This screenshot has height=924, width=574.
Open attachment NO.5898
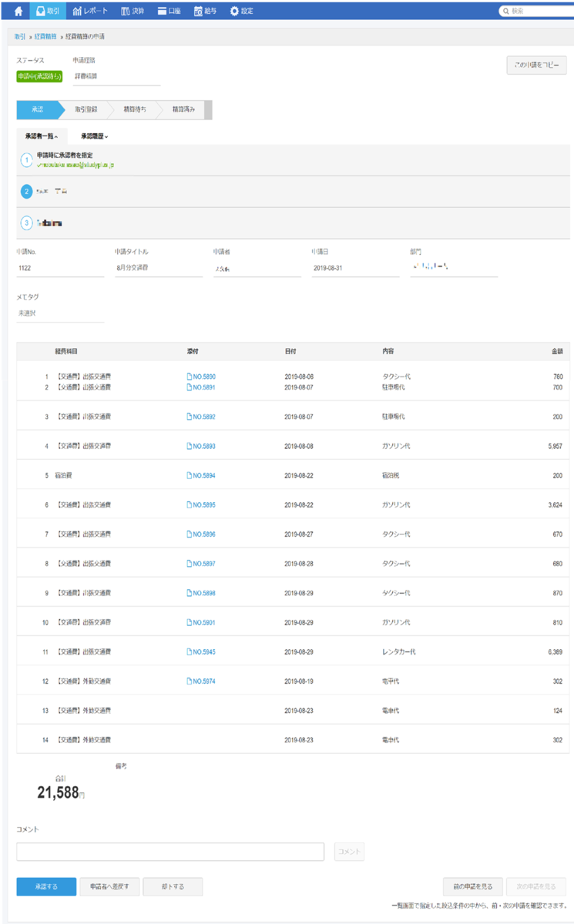click(x=201, y=593)
